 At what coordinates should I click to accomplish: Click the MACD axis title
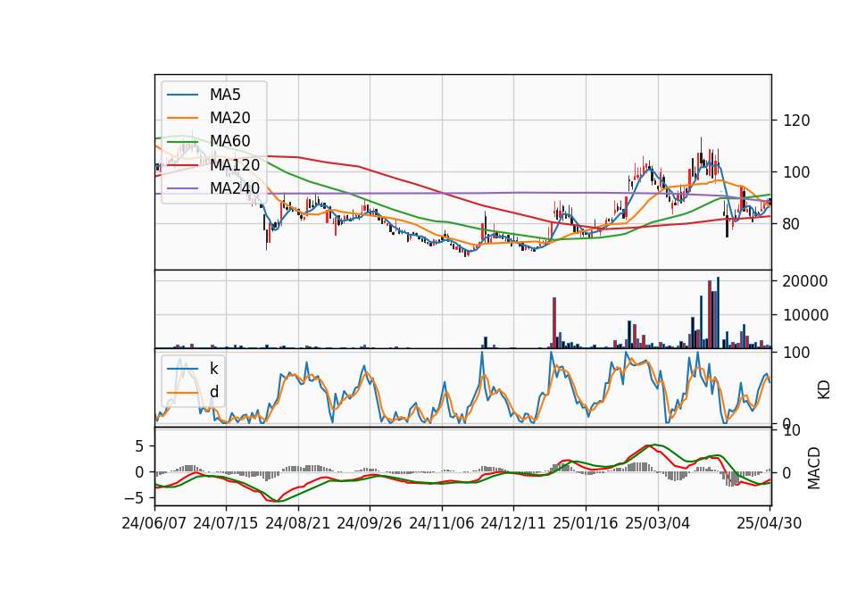pyautogui.click(x=814, y=468)
